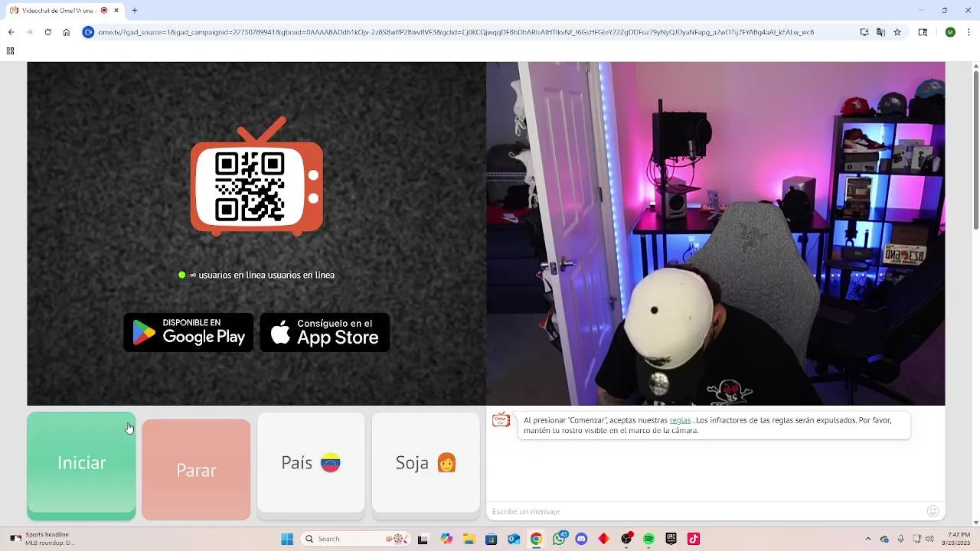This screenshot has width=980, height=551.
Task: Open Task View from the taskbar
Action: click(x=423, y=539)
